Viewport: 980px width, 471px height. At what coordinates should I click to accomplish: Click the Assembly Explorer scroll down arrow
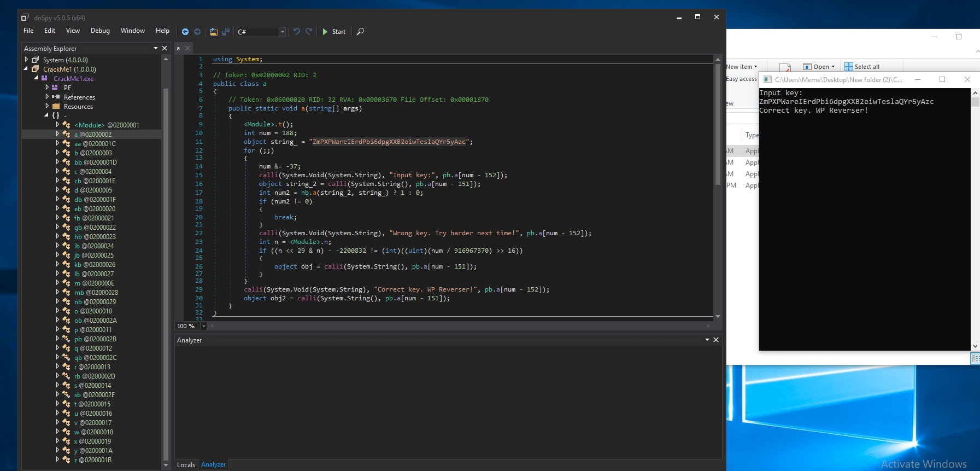(x=166, y=465)
